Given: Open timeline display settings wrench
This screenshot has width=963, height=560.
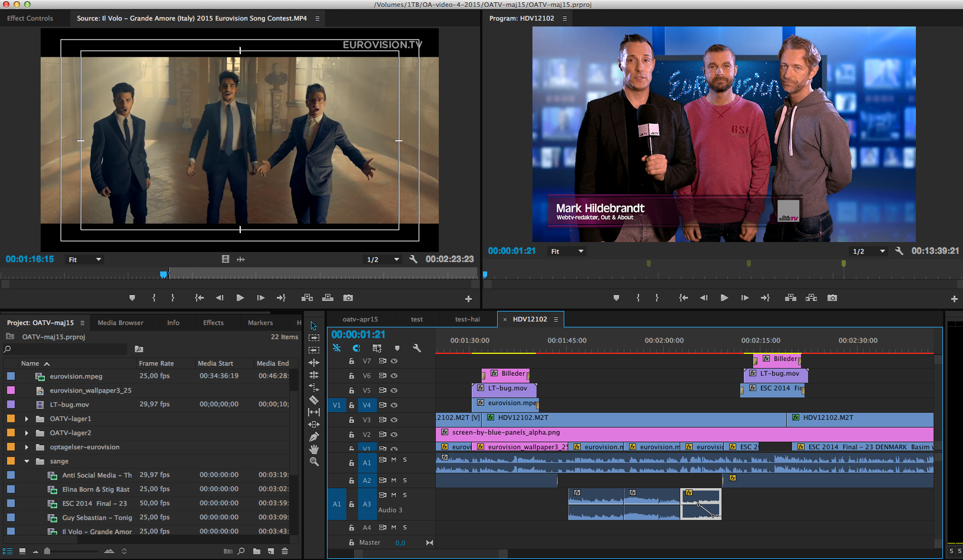Looking at the screenshot, I should [x=417, y=348].
